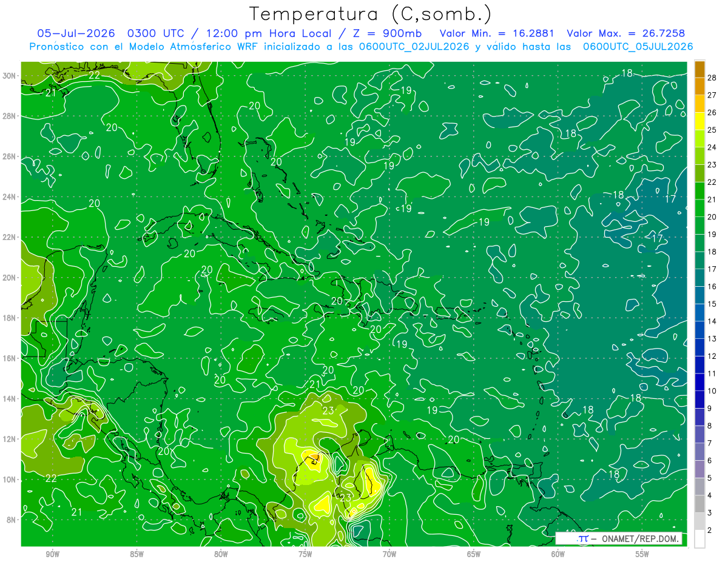Click the '75W' longitude axis label
Viewport: 728px width, 562px height.
[x=305, y=554]
